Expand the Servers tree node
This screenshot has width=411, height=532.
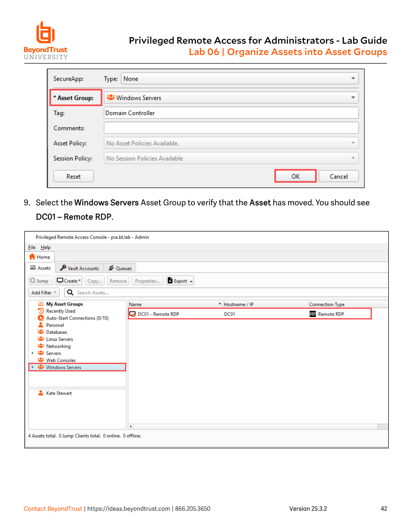(x=33, y=353)
